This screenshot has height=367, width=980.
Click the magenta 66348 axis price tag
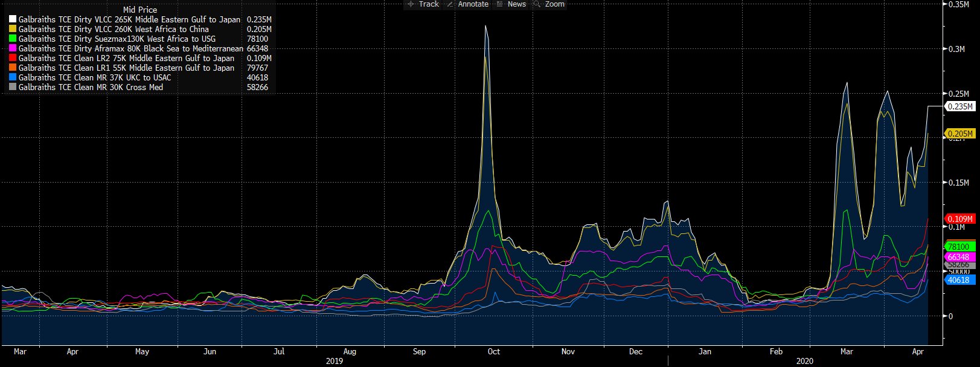(x=959, y=258)
